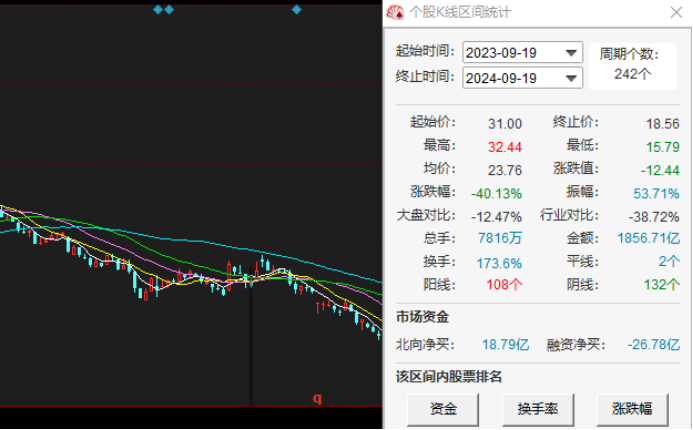Click the industry comparison value -38.72%
The image size is (693, 430).
click(x=654, y=217)
